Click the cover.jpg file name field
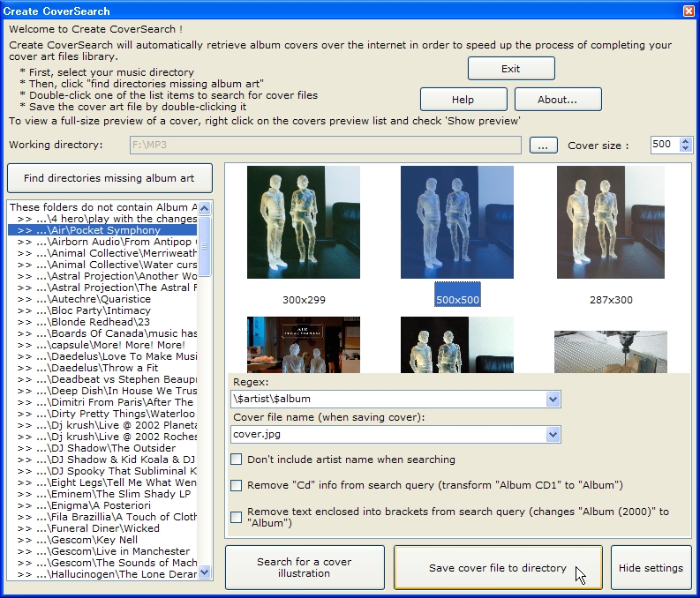Screen dimensions: 700x598 click(x=388, y=434)
